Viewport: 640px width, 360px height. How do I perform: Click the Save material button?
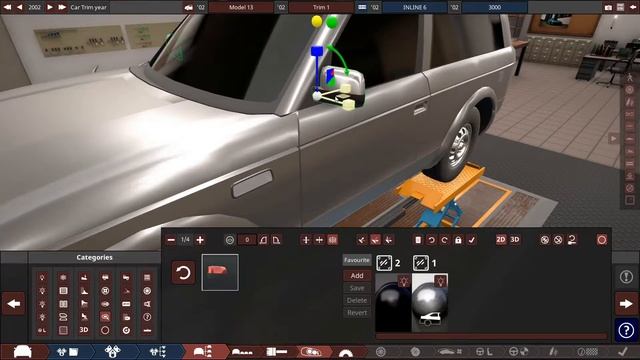coord(357,288)
